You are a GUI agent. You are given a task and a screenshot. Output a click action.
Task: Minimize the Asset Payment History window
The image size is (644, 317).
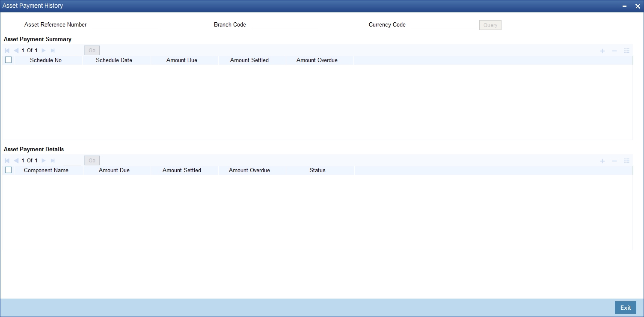coord(625,6)
